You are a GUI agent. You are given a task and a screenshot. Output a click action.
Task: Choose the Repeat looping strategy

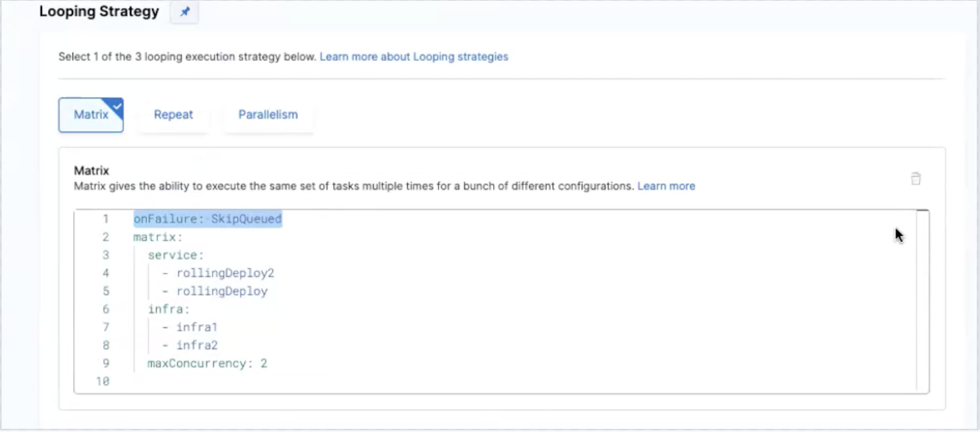(173, 114)
